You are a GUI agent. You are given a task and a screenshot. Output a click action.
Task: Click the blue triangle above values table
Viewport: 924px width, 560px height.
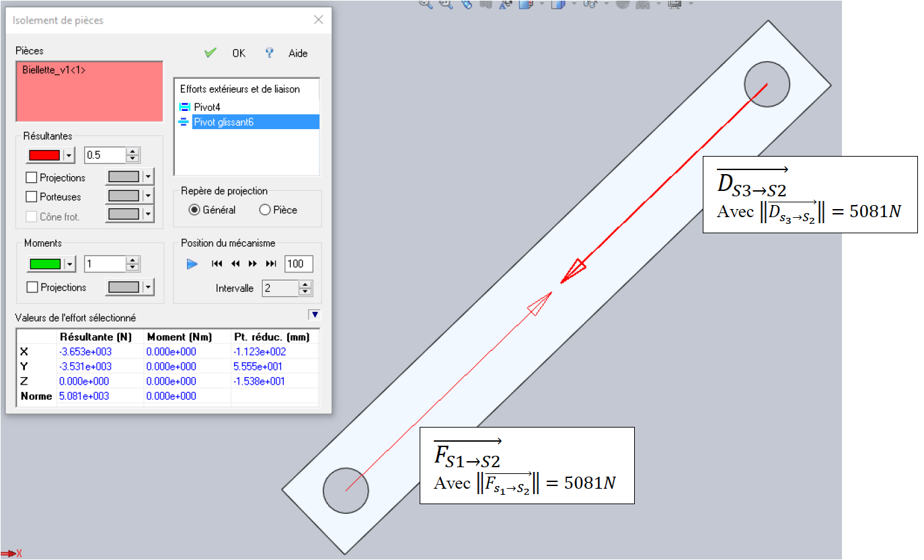313,314
